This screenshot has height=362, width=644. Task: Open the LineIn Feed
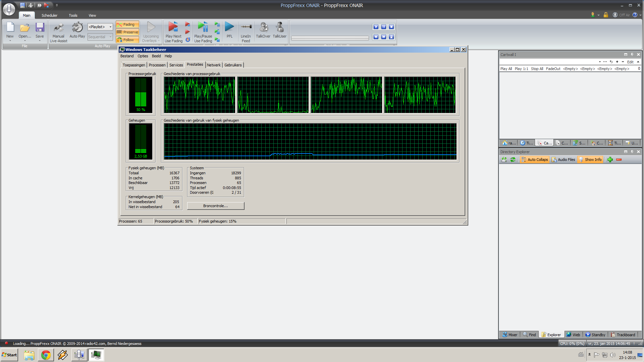coord(246,32)
